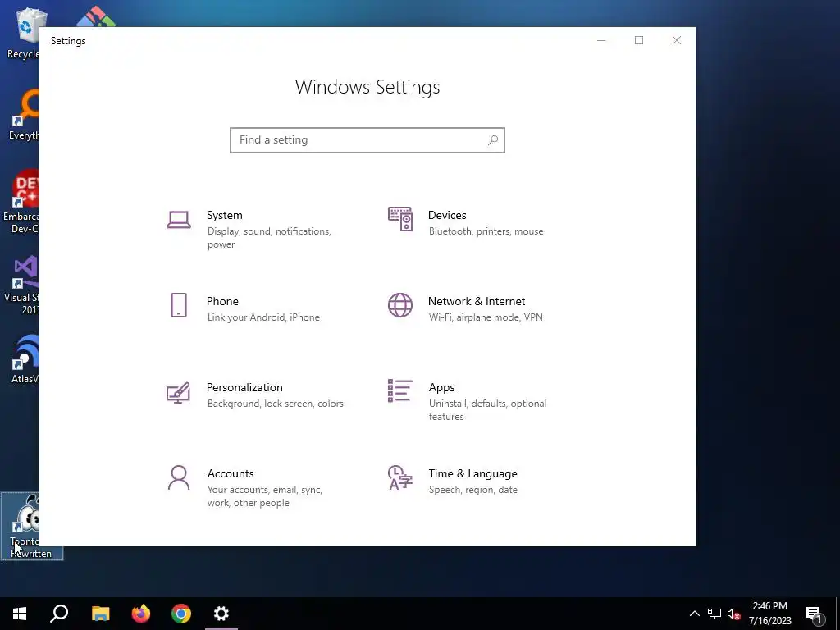The width and height of the screenshot is (840, 630).
Task: Click "Display, sound, notifications, power" description
Action: tap(269, 238)
